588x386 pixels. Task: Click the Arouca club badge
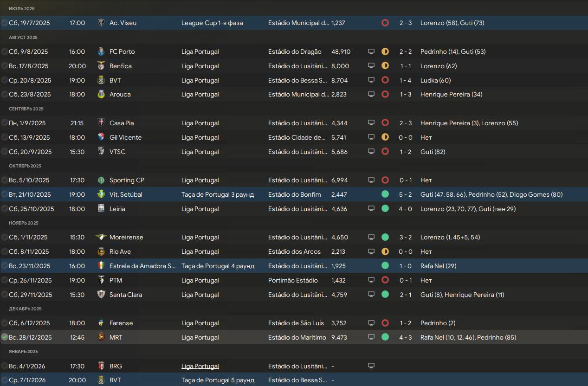(x=101, y=94)
